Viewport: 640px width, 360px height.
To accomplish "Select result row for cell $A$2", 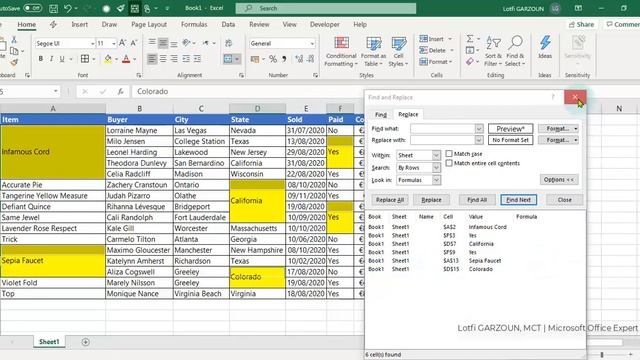I will tap(453, 227).
